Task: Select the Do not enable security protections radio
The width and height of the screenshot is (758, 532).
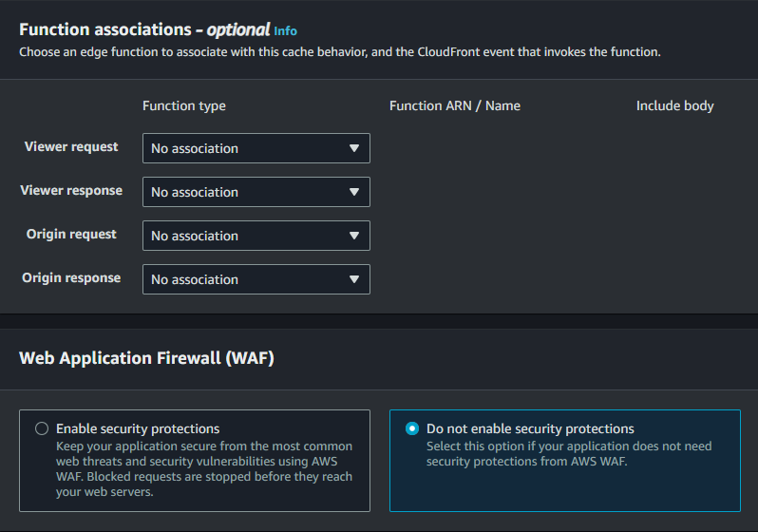Action: pyautogui.click(x=412, y=428)
